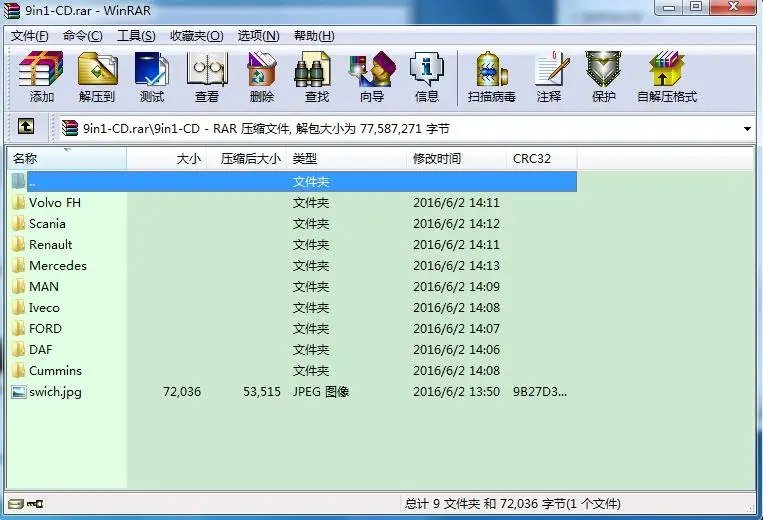The image size is (763, 520).
Task: Sort by 名称 column header
Action: tap(67, 159)
